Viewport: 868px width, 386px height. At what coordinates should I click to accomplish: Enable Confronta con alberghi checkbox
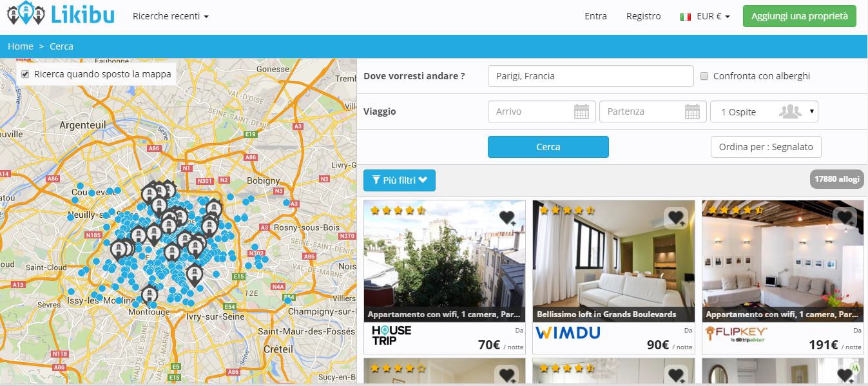tap(704, 76)
